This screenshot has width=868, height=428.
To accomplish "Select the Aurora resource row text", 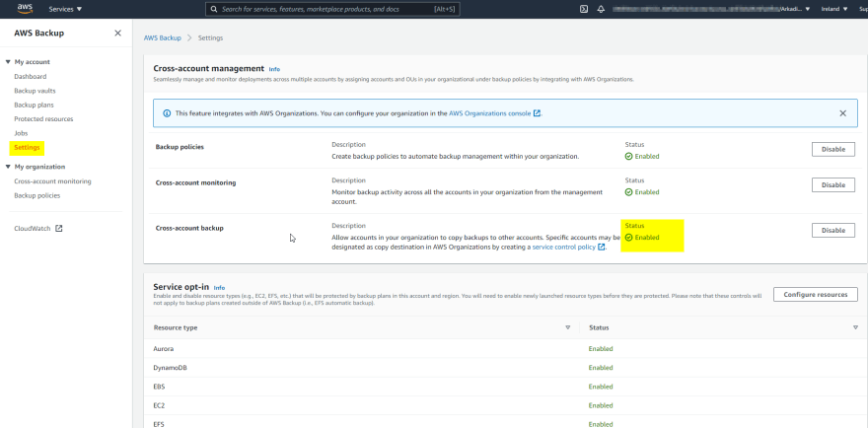I will tap(162, 349).
